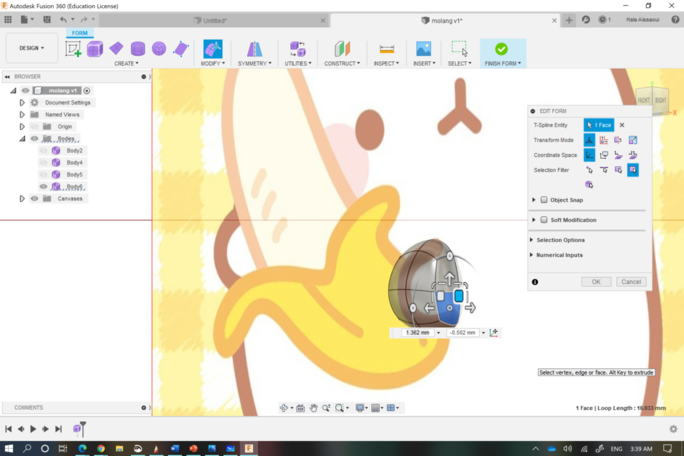
Task: Click the Select tool icon
Action: coord(459,49)
